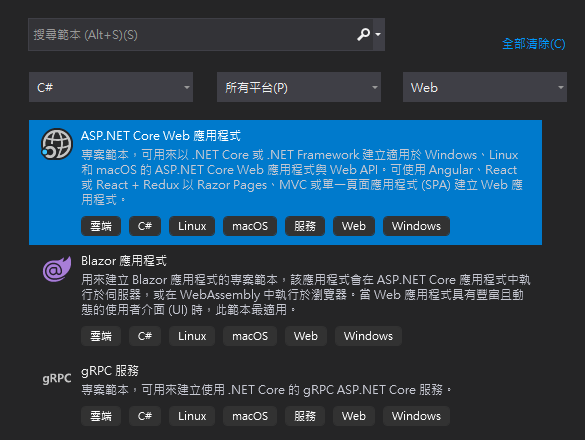Click the Web tag under gRPC template
This screenshot has height=440, width=585.
point(354,416)
